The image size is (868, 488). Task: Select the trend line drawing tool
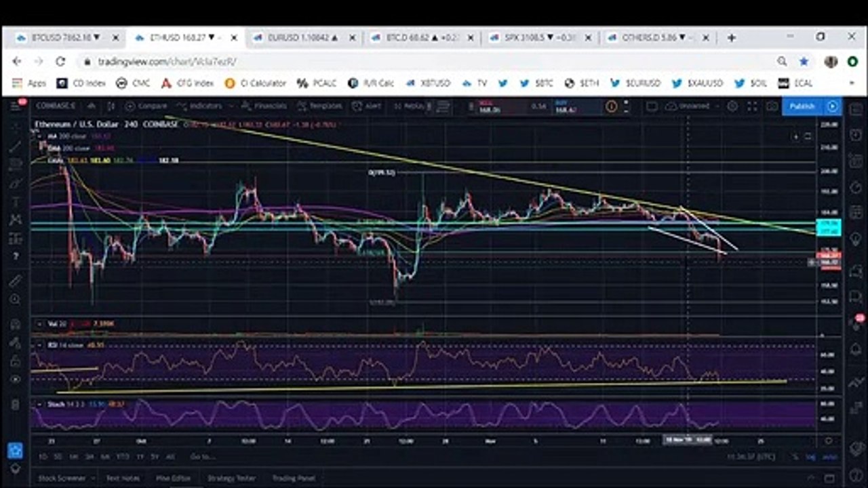[16, 145]
